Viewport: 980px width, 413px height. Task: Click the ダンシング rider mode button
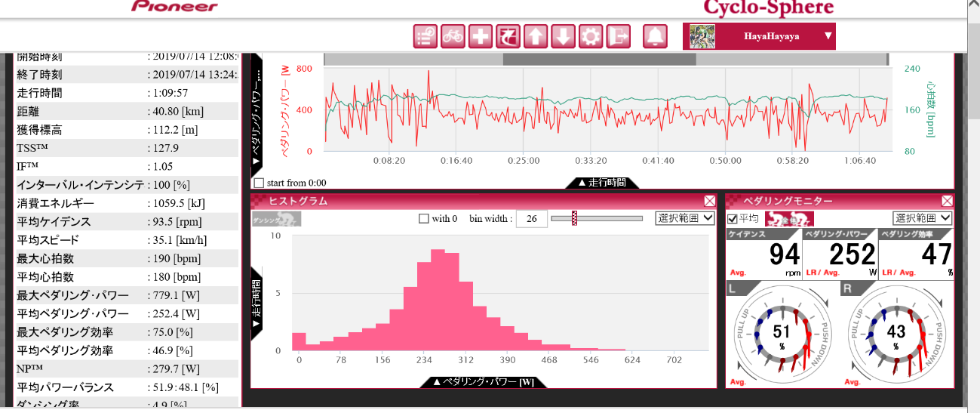(x=276, y=218)
